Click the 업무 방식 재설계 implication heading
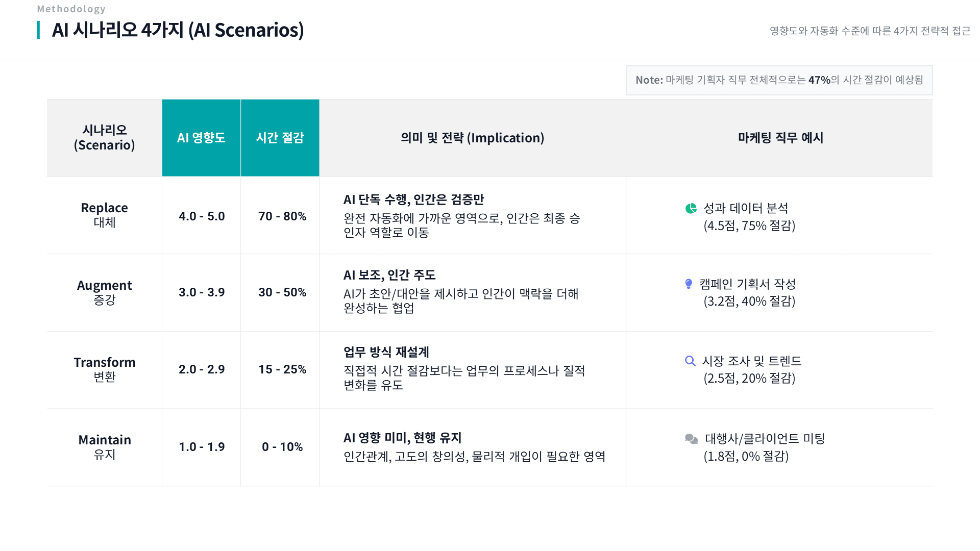 [x=386, y=352]
